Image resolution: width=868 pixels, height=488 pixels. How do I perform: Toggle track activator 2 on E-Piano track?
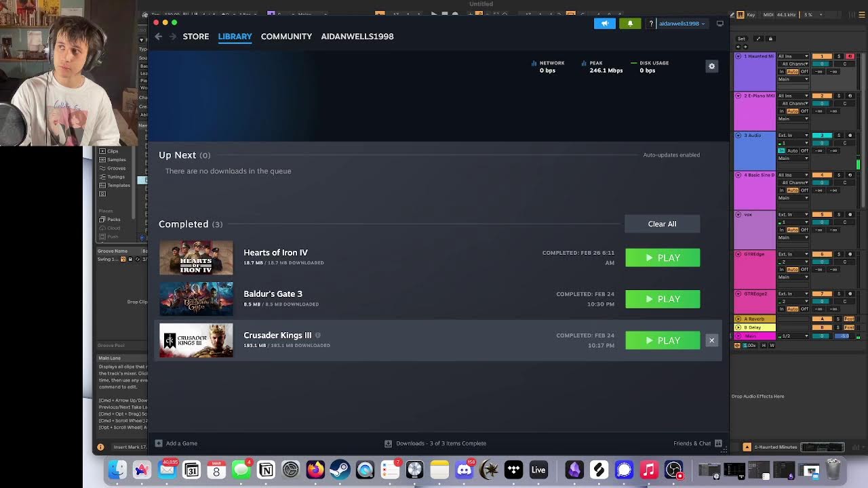[822, 96]
